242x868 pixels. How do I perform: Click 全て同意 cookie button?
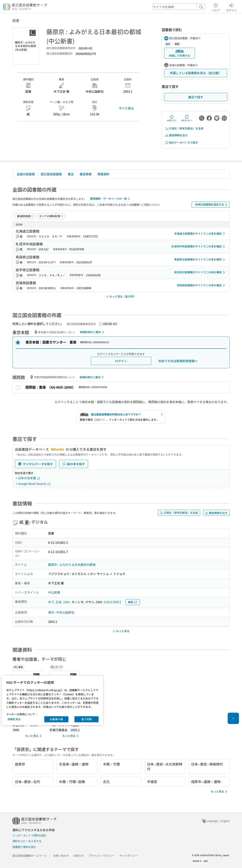click(x=87, y=719)
